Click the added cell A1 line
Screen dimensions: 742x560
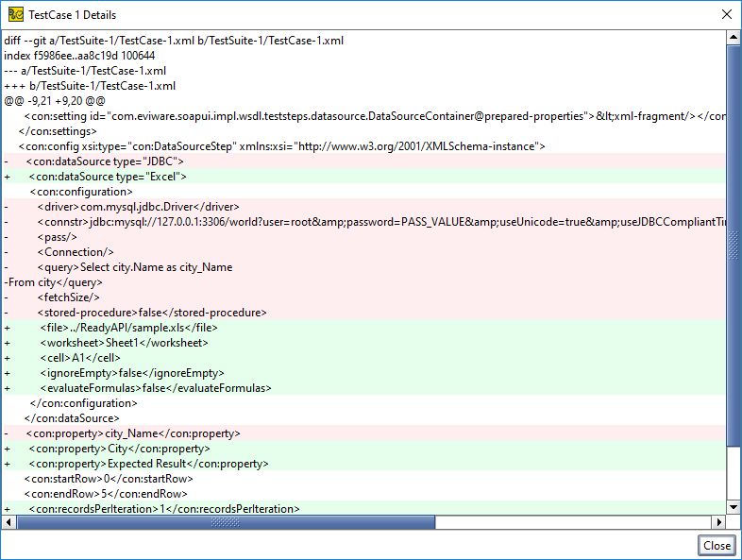[x=363, y=358]
